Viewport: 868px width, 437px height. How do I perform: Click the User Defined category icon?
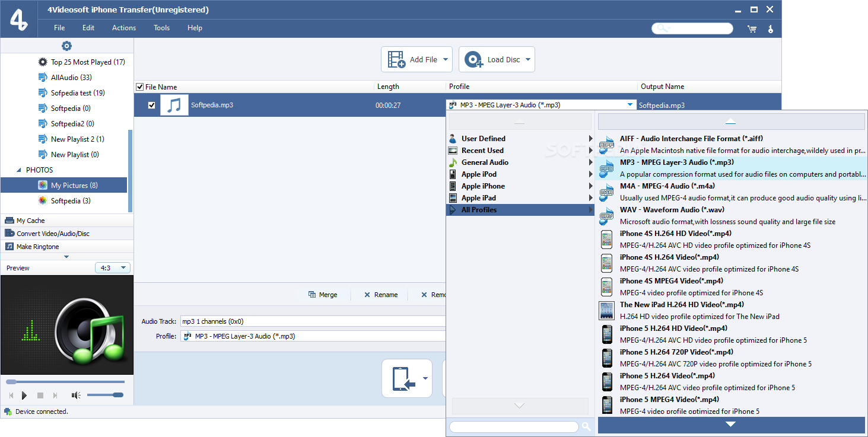click(453, 138)
